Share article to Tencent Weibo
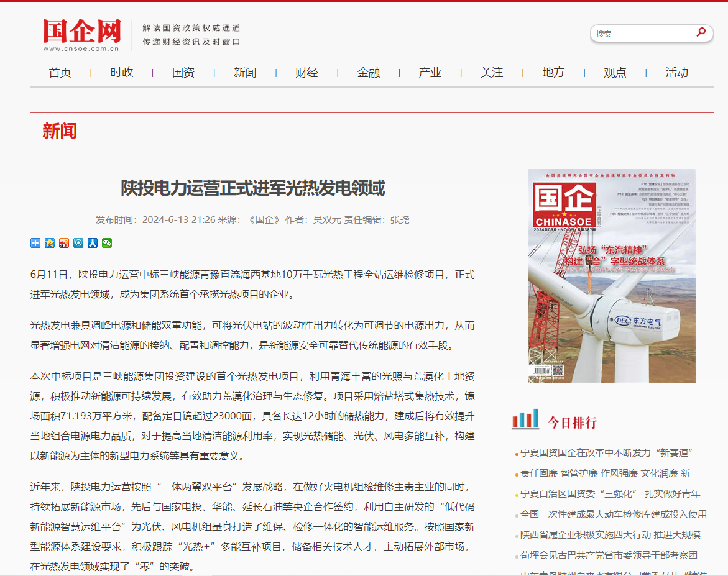This screenshot has height=576, width=728. click(78, 243)
